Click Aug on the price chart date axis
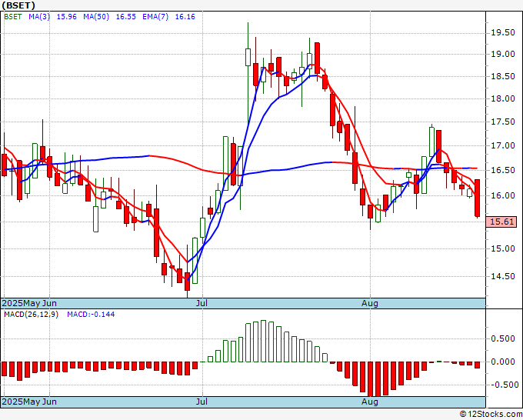This screenshot has height=420, width=523. [370, 303]
